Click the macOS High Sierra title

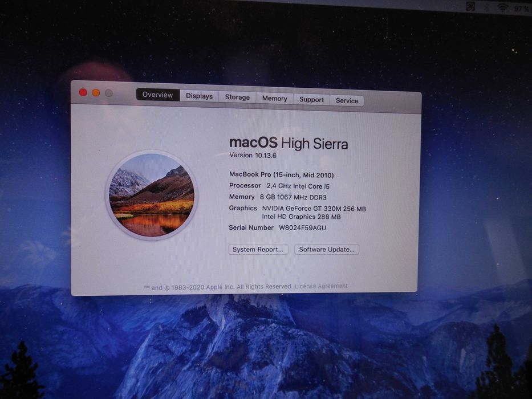[x=289, y=143]
